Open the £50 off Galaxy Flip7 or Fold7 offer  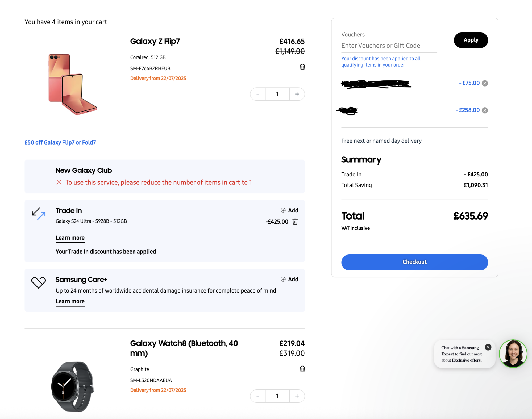point(60,142)
